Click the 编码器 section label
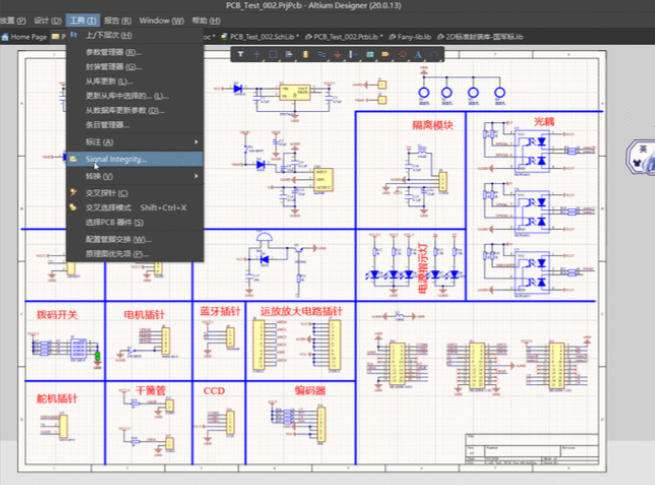 pos(310,391)
